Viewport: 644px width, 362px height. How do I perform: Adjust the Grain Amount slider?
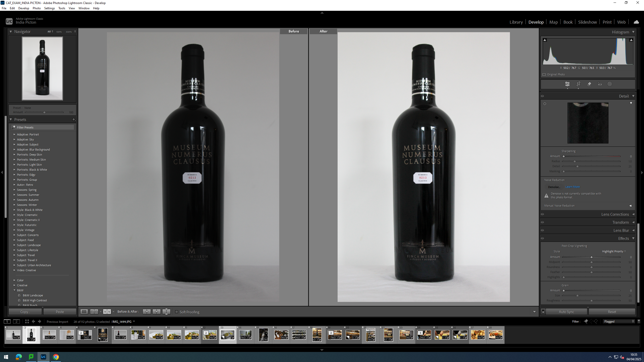(563, 291)
